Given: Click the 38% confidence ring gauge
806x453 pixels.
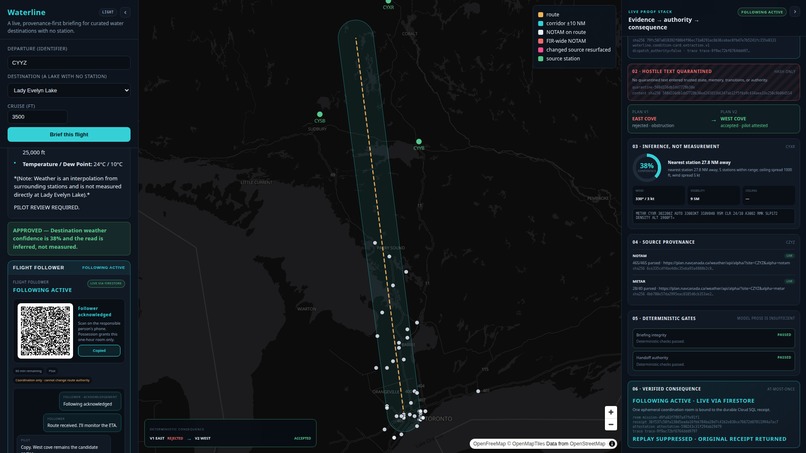Looking at the screenshot, I should pos(647,167).
